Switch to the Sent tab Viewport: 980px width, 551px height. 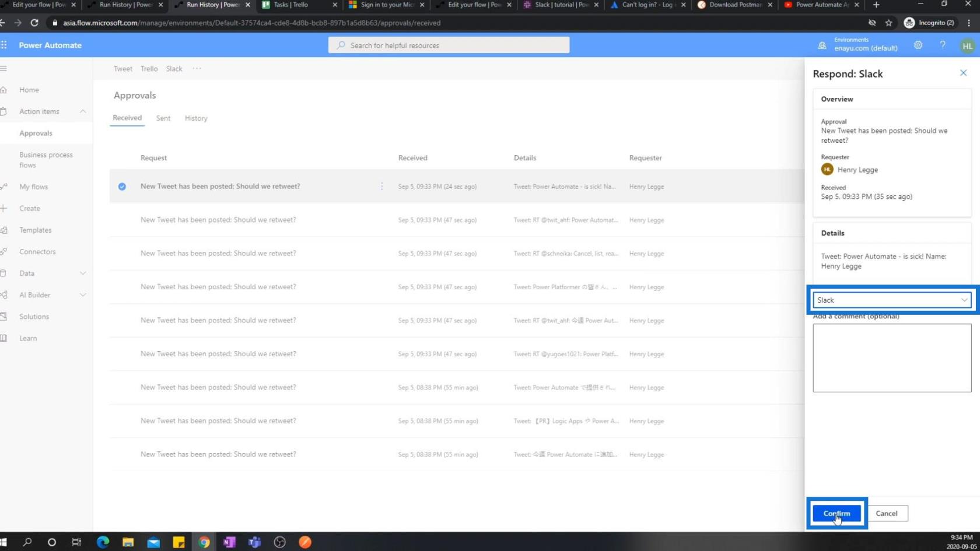click(163, 118)
